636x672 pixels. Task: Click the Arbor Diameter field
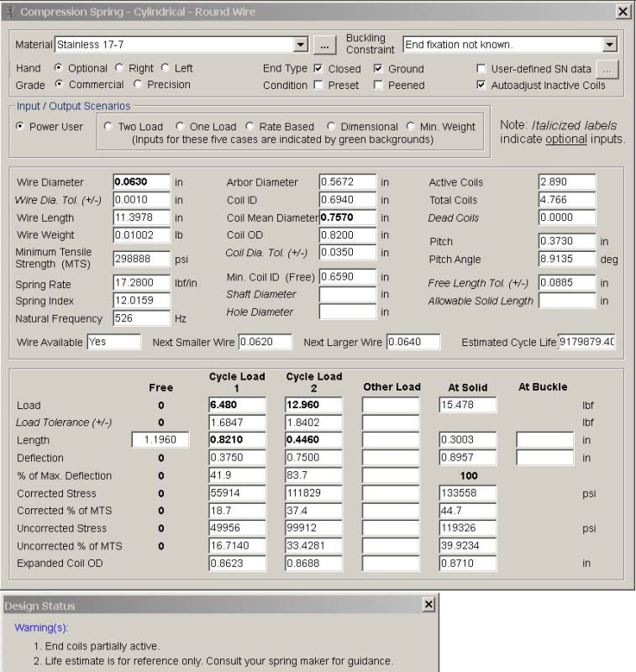click(x=348, y=181)
